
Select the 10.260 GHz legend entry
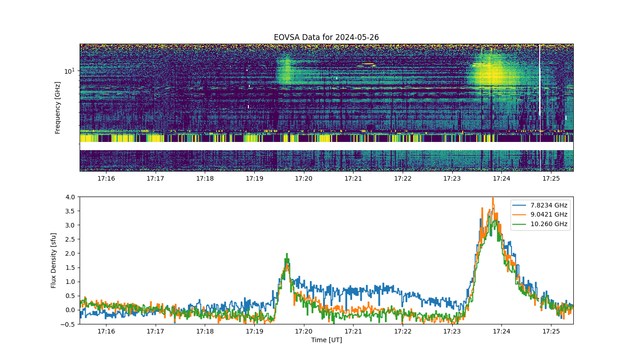click(541, 224)
